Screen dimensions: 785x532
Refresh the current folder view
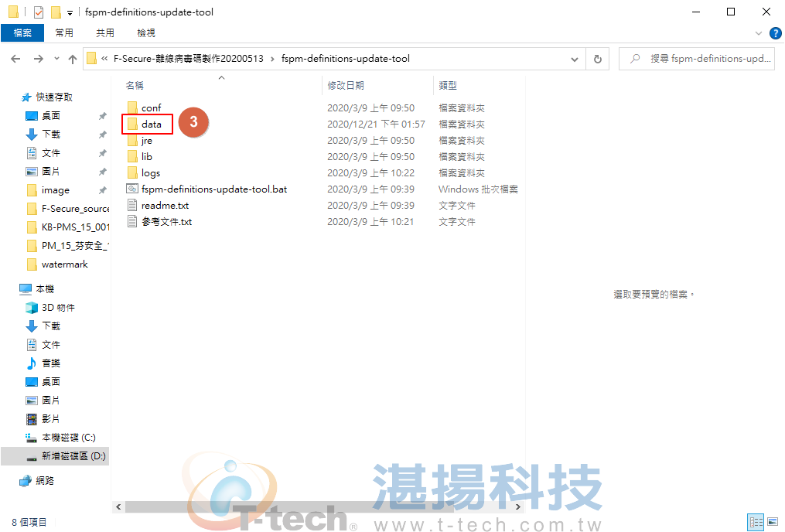(597, 59)
